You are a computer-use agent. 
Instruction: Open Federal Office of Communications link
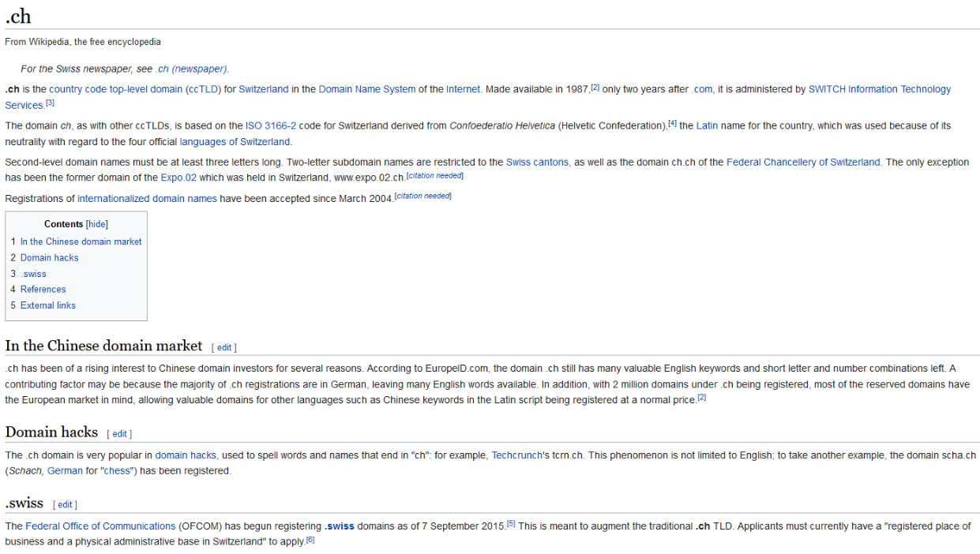tap(100, 526)
